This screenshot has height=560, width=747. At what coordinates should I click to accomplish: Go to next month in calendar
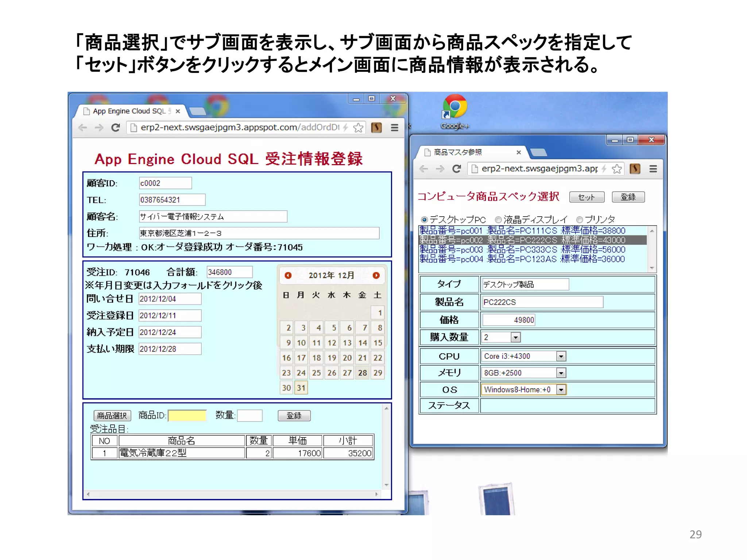[376, 275]
